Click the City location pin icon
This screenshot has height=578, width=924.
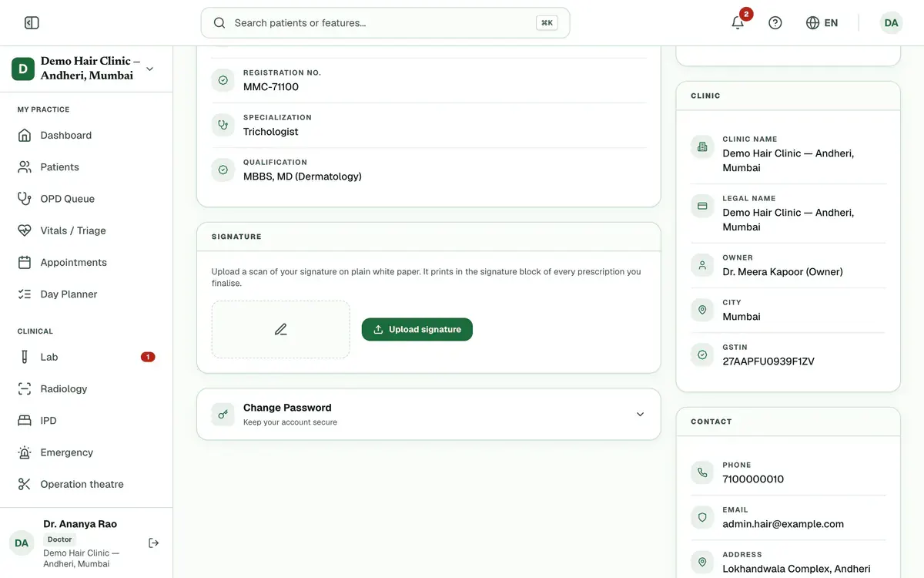point(702,310)
